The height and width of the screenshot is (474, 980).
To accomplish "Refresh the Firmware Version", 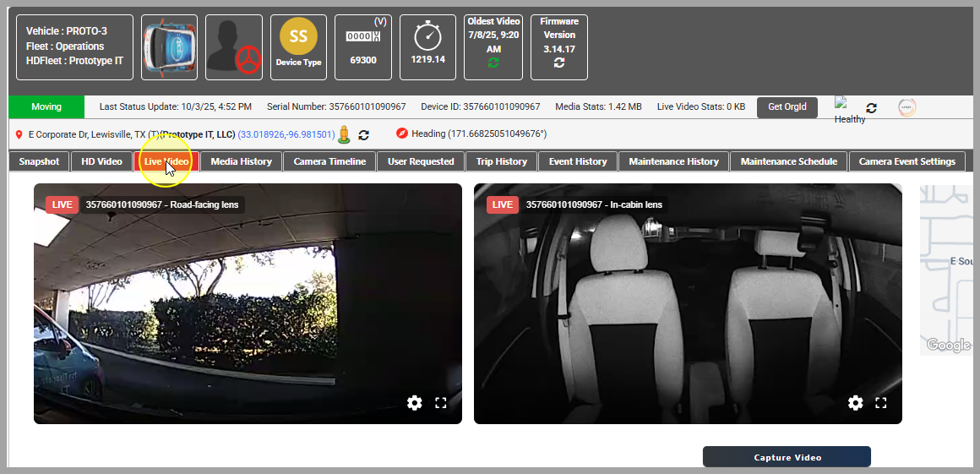I will tap(559, 63).
